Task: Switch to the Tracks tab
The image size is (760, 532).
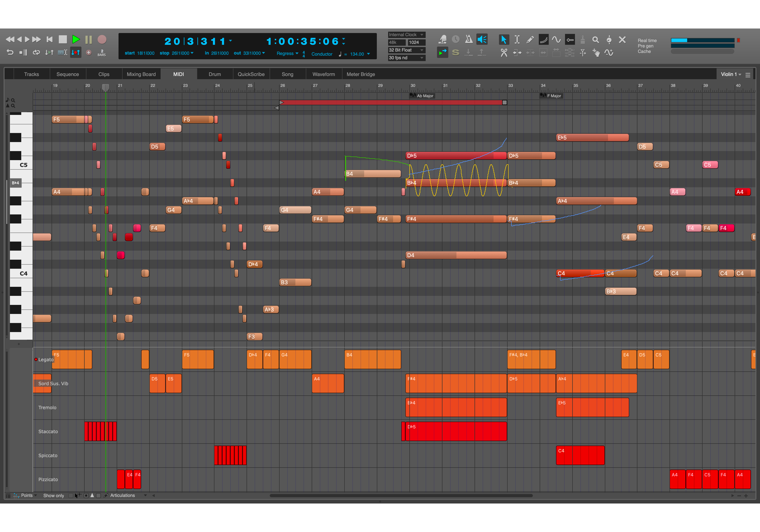Action: click(31, 74)
